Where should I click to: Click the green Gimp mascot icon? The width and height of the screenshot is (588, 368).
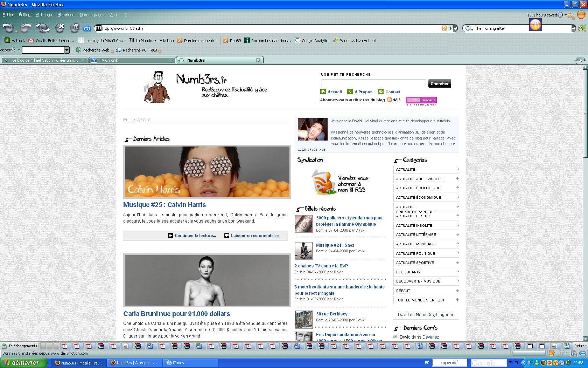click(x=582, y=28)
